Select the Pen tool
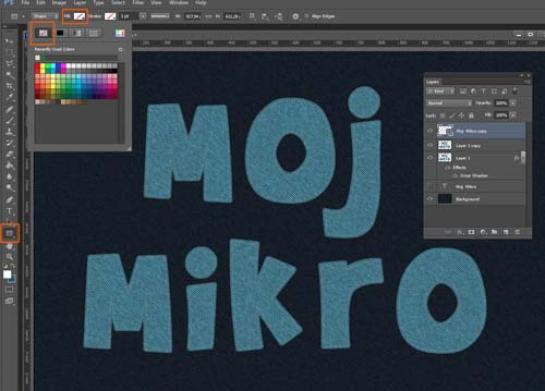 pyautogui.click(x=9, y=199)
